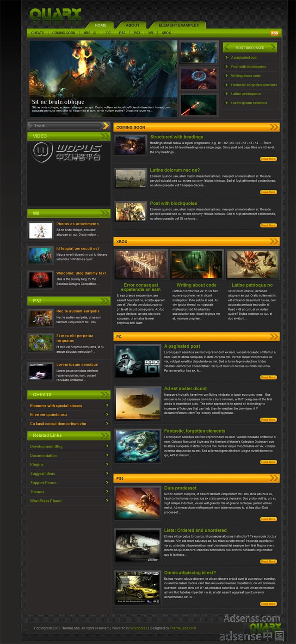This screenshot has width=296, height=644.
Task: Click the MOST DISCUSSED green header button
Action: [250, 48]
